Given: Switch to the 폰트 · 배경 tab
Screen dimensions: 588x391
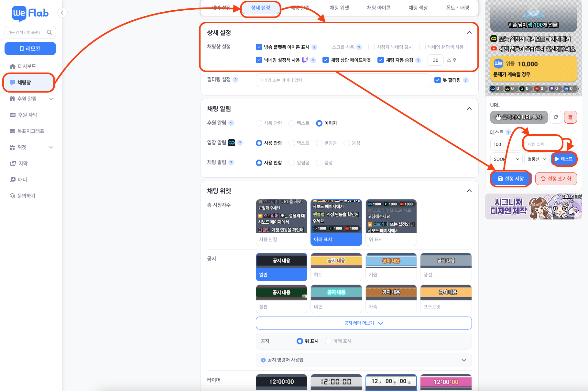Looking at the screenshot, I should pos(458,8).
